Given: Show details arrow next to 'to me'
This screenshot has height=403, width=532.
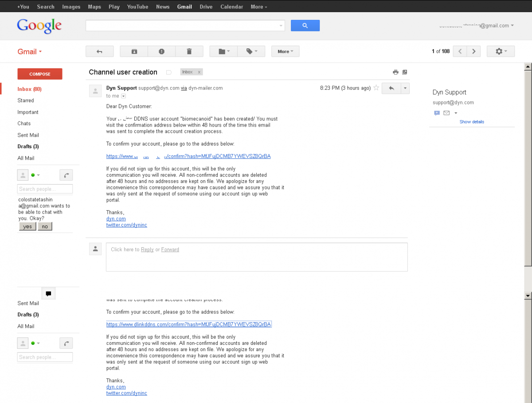Looking at the screenshot, I should click(x=123, y=96).
